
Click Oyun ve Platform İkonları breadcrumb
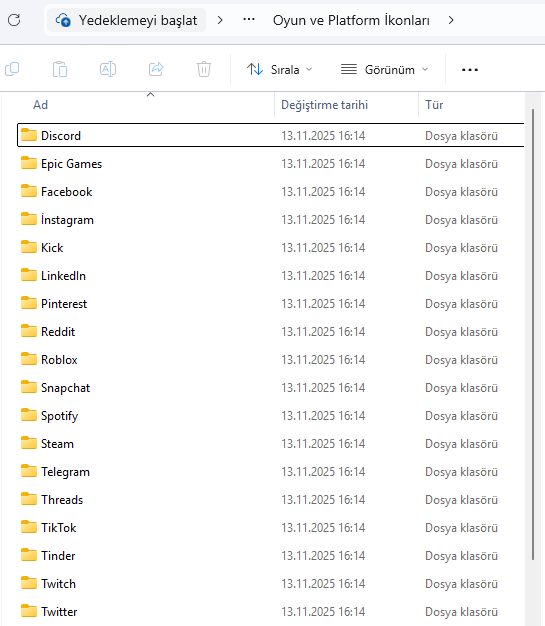(x=351, y=20)
